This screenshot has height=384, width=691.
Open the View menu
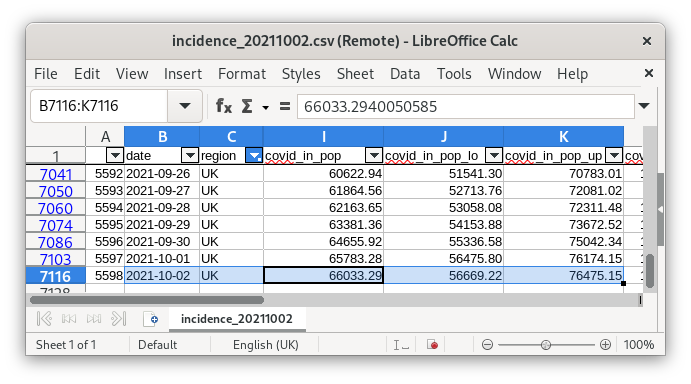132,74
